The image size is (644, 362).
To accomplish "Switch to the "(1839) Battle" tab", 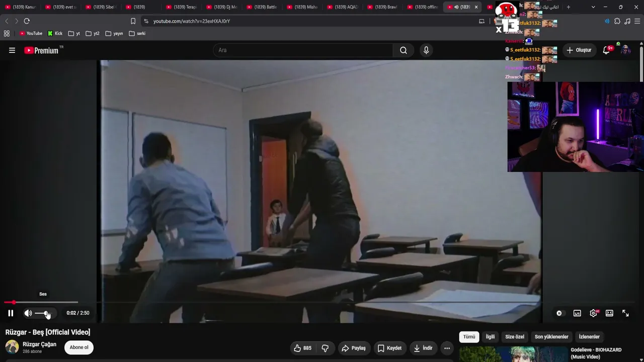I will coord(262,7).
